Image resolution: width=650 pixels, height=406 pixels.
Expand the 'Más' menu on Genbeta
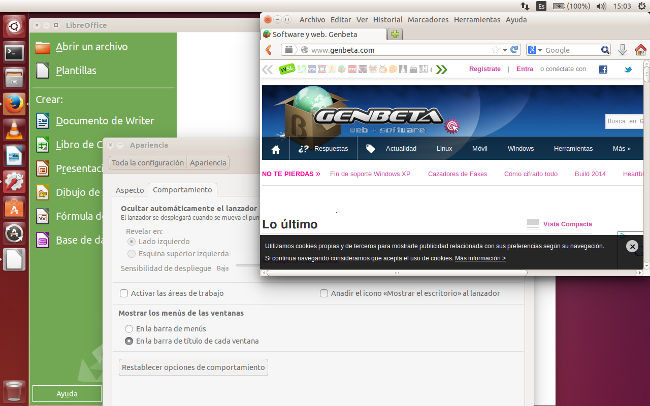tap(621, 148)
